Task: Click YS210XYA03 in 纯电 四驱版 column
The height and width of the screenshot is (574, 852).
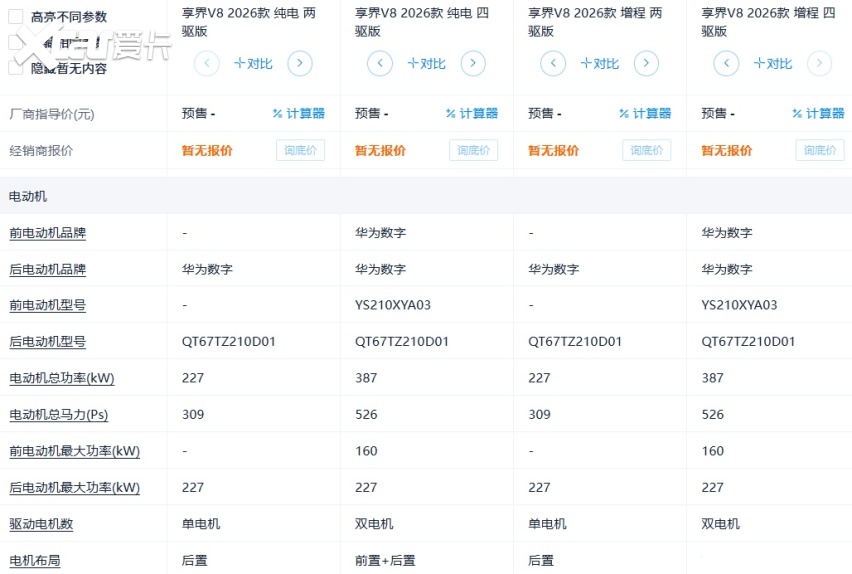Action: pyautogui.click(x=393, y=305)
